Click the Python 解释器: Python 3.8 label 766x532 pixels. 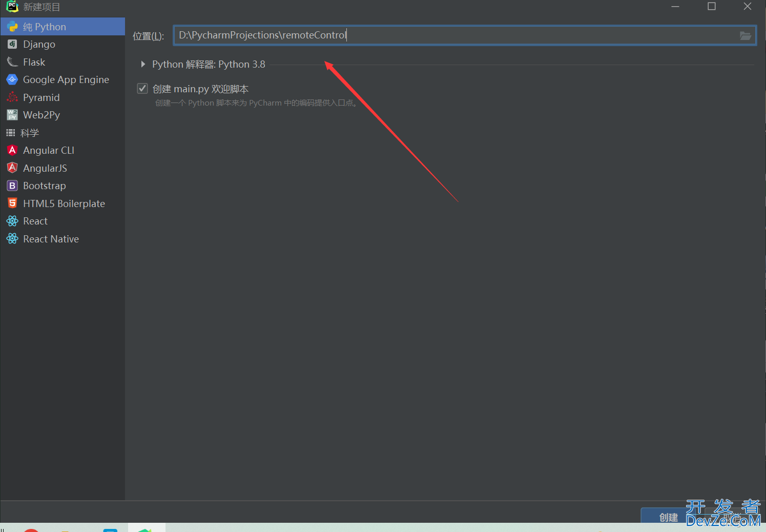209,64
